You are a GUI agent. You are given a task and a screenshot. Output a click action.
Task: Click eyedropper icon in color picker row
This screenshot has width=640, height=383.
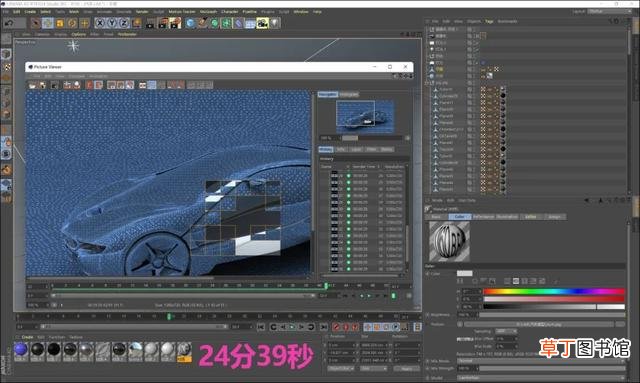click(556, 281)
